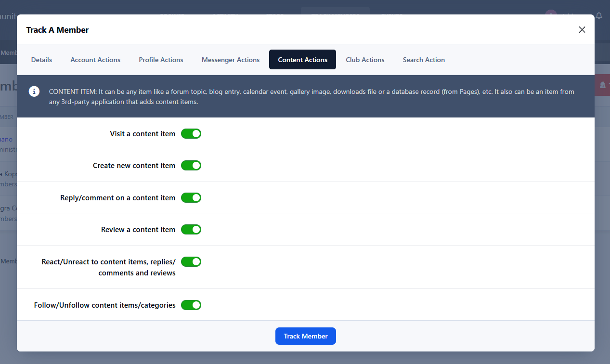Turn off Reply/comment on a content item
Image resolution: width=610 pixels, height=364 pixels.
click(x=191, y=198)
